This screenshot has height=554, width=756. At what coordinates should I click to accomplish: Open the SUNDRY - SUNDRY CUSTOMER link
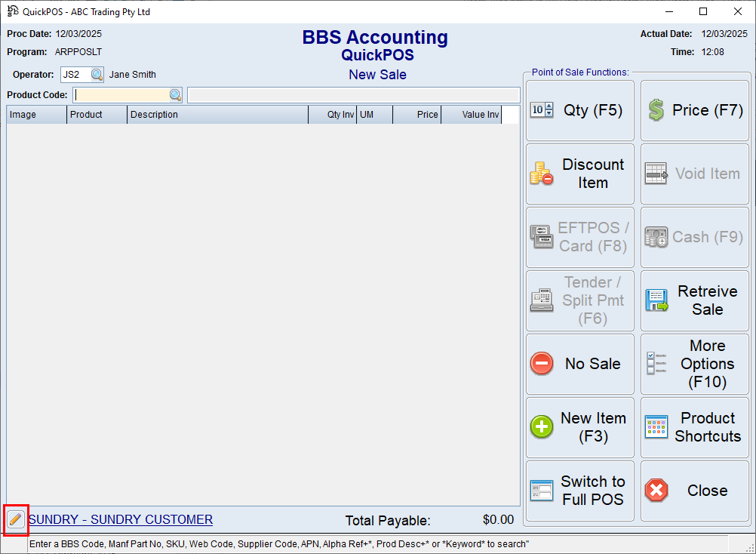coord(120,519)
